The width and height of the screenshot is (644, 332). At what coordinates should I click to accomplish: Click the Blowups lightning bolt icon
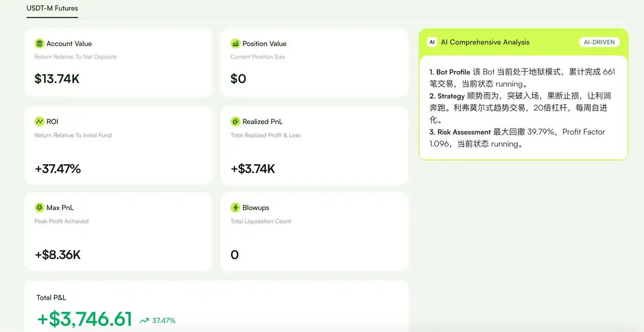point(235,208)
